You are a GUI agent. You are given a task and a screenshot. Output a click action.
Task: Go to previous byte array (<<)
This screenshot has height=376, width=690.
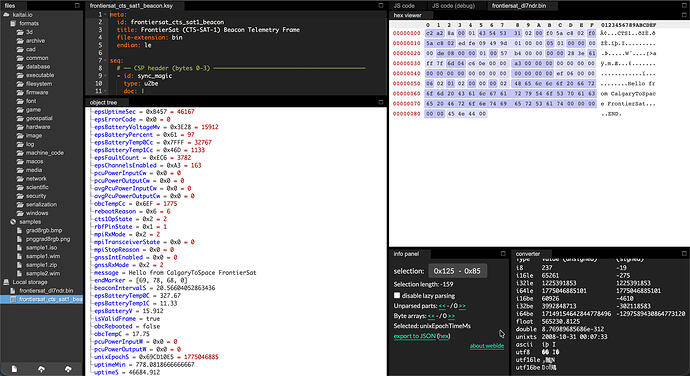pyautogui.click(x=431, y=316)
